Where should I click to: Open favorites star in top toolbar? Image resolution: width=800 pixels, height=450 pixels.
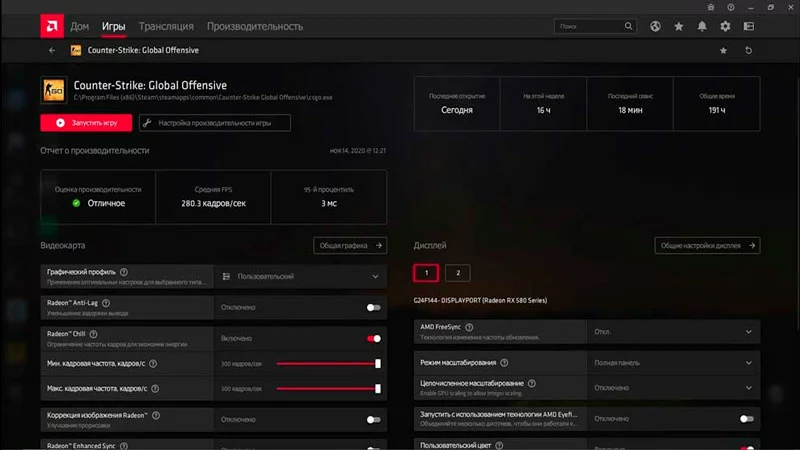coord(679,26)
